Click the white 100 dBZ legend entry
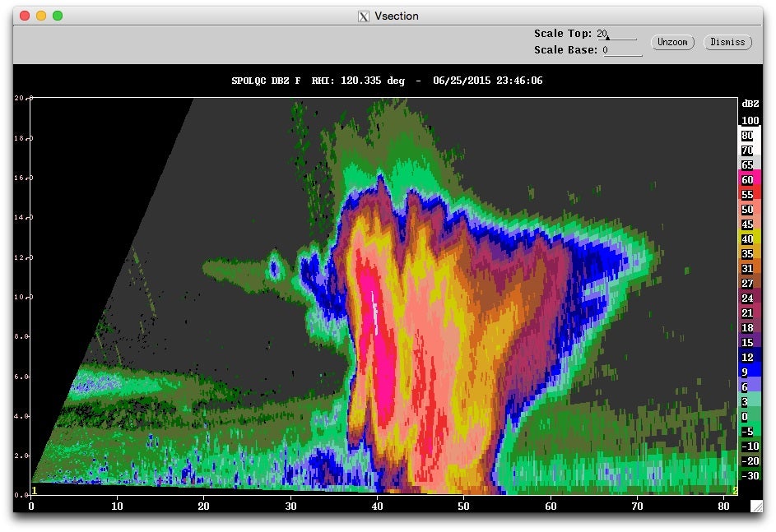The image size is (776, 532). click(750, 121)
